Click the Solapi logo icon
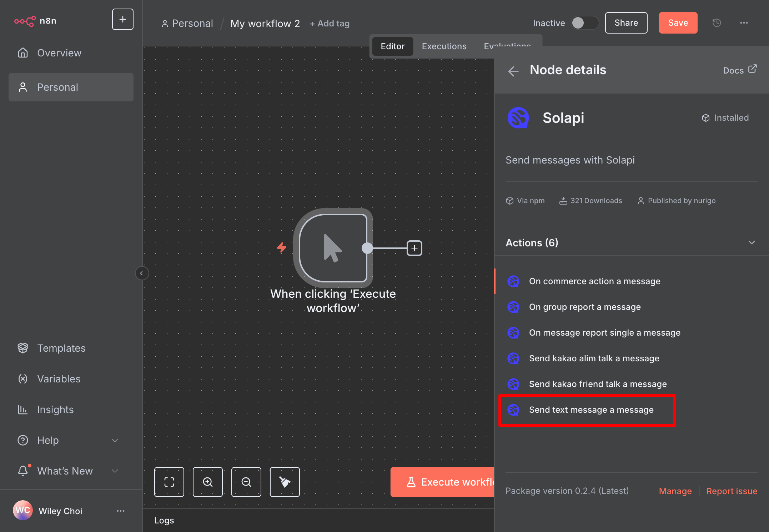This screenshot has width=769, height=532. [x=518, y=118]
